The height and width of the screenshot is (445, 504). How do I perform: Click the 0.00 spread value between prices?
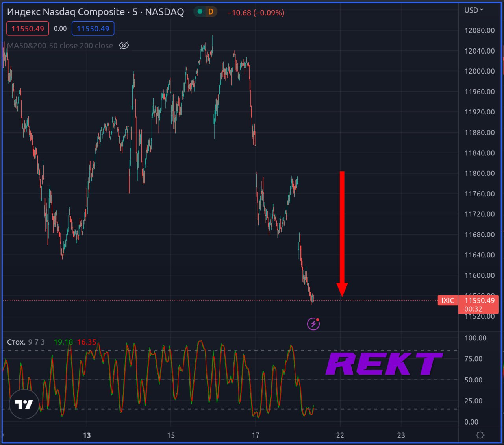tap(60, 29)
